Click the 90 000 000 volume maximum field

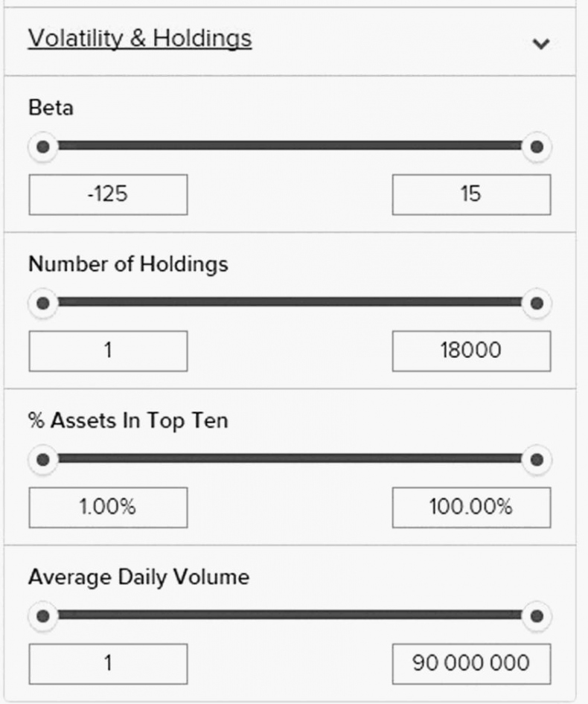(471, 664)
